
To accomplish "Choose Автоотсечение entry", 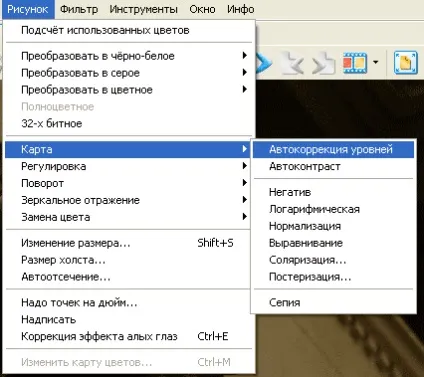I will coord(128,277).
